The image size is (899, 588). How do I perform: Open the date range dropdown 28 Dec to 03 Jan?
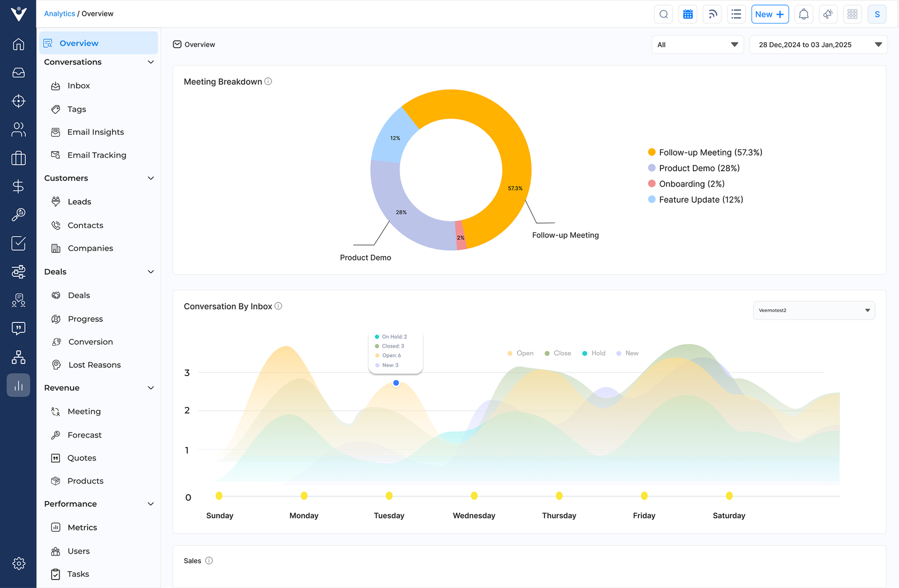[x=818, y=44]
